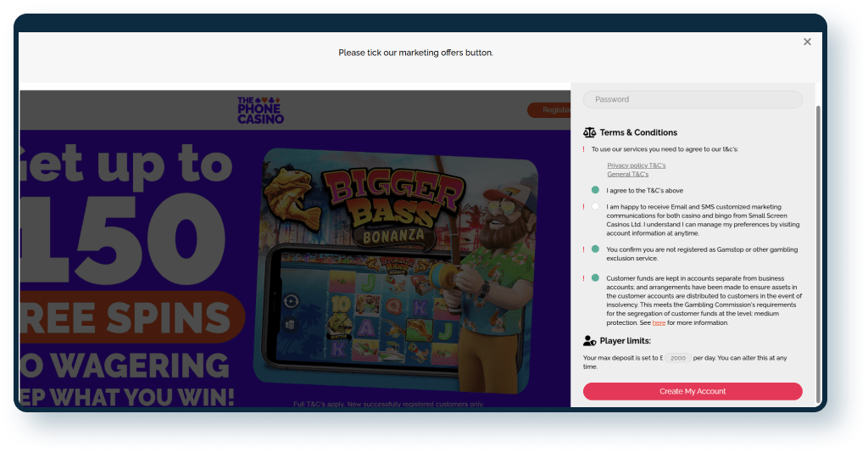The image size is (868, 453).
Task: Edit the max deposit amount field 2000
Action: (677, 358)
